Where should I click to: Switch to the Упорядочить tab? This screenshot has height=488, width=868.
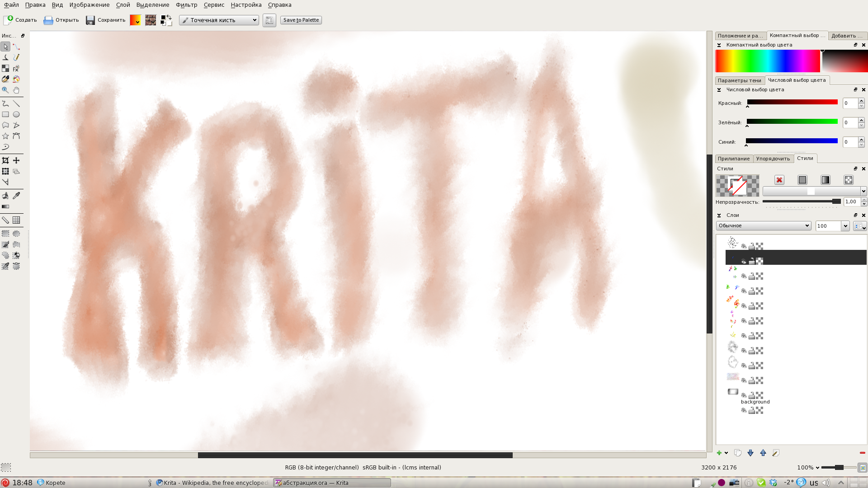(x=773, y=159)
